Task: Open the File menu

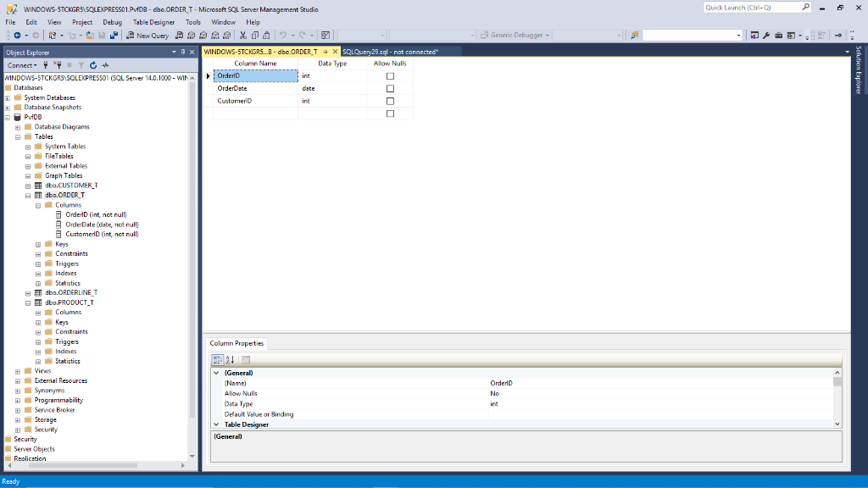Action: [10, 22]
